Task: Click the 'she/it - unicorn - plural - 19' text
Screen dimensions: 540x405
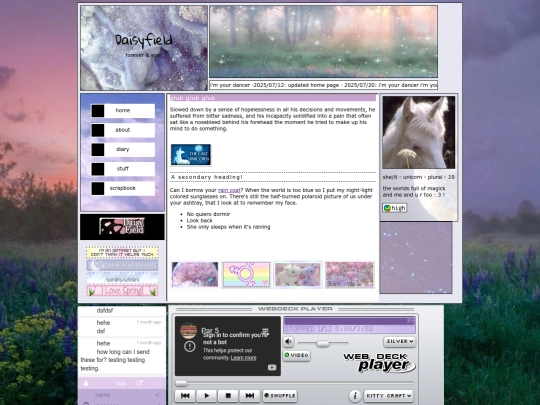Action: point(418,177)
